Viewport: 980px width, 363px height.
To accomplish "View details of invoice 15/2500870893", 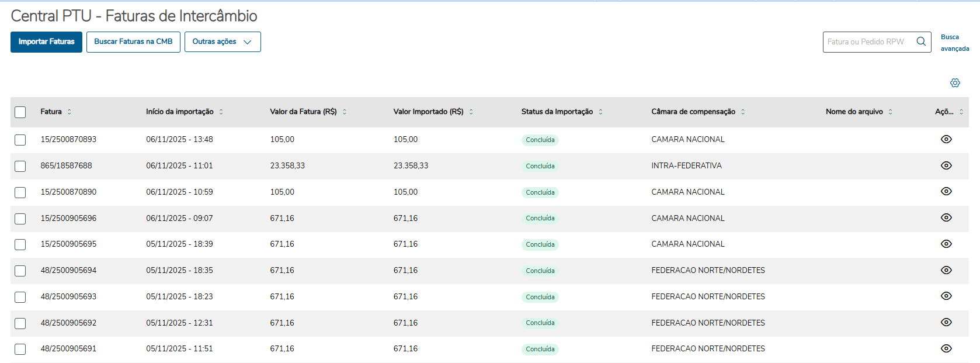I will click(946, 139).
